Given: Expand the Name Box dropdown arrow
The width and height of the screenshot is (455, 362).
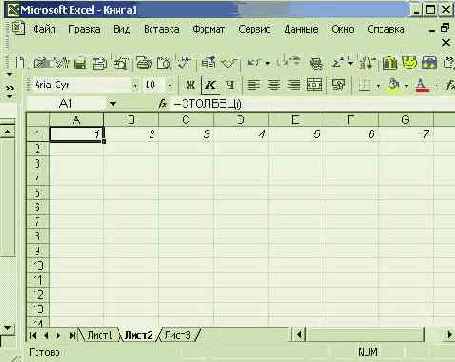Looking at the screenshot, I should click(113, 104).
